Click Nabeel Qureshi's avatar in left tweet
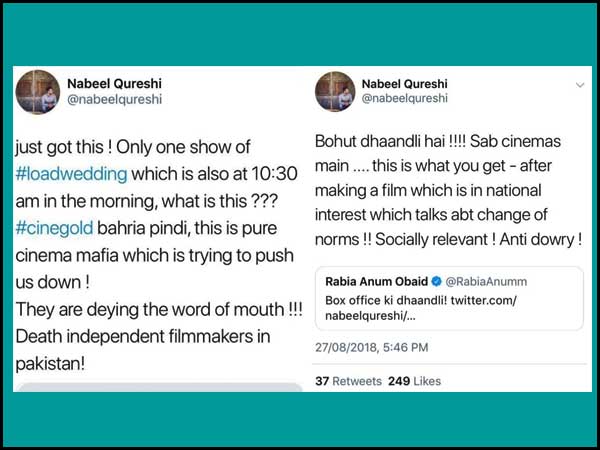Image resolution: width=600 pixels, height=450 pixels. coord(39,91)
